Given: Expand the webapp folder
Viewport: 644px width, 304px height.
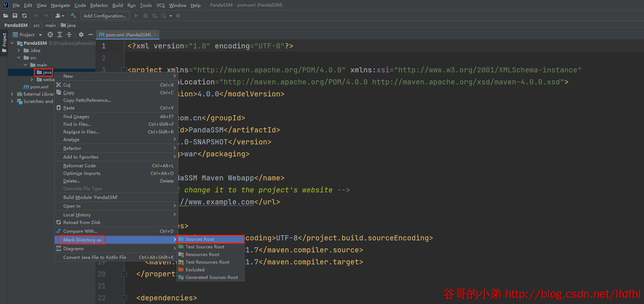Looking at the screenshot, I should click(x=32, y=79).
